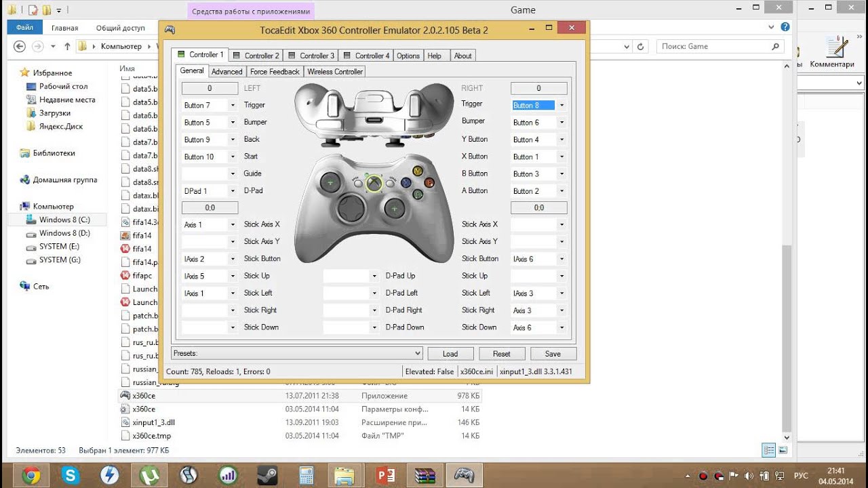Expand the D-Pad 'DPad 1' dropdown
Image resolution: width=868 pixels, height=488 pixels.
click(x=233, y=191)
